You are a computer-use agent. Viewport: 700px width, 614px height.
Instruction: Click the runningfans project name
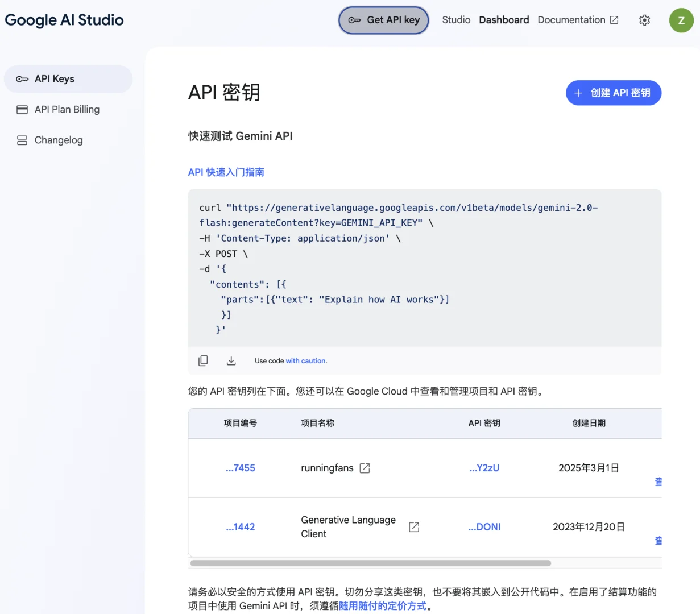click(x=328, y=468)
